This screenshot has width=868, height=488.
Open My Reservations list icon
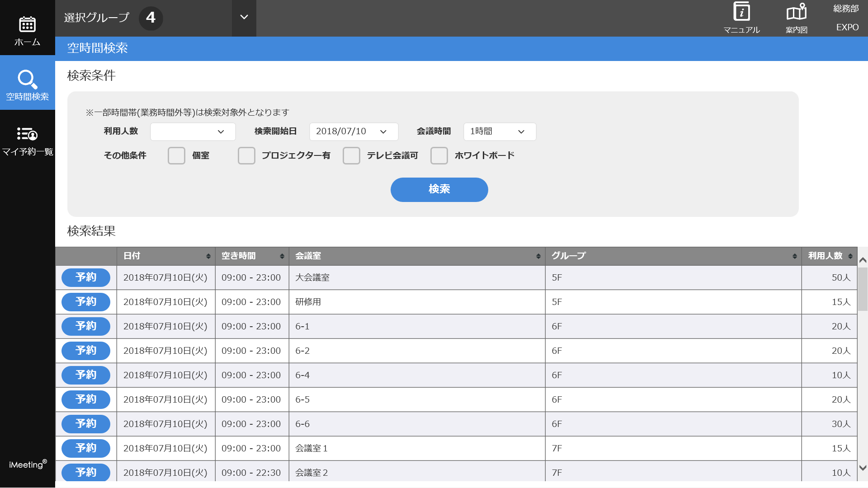pyautogui.click(x=27, y=134)
